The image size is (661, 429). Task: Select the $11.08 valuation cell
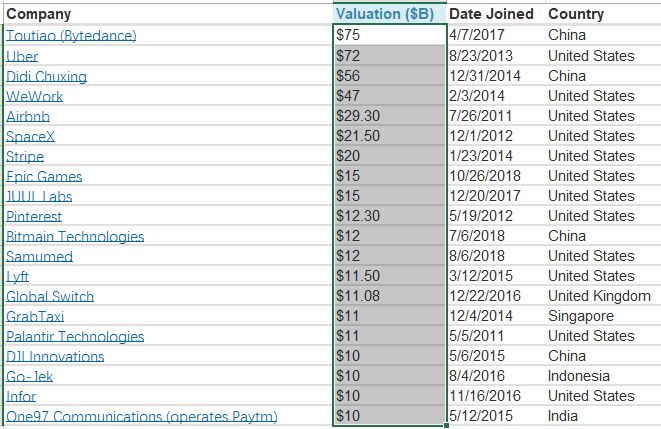[390, 296]
